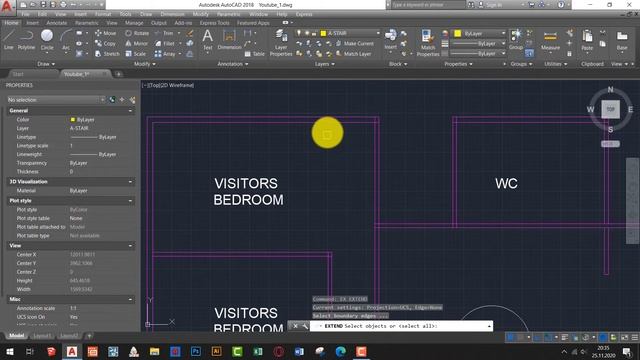Click the Fillet tool
Image resolution: width=640 pixels, height=360 pixels.
165,43
